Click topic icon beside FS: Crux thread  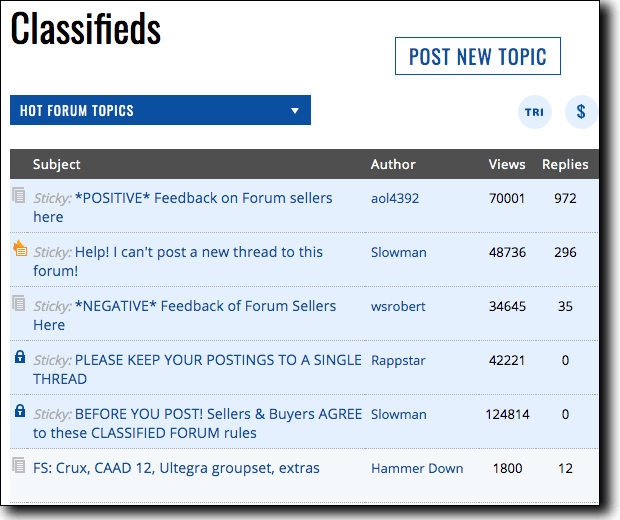19,465
